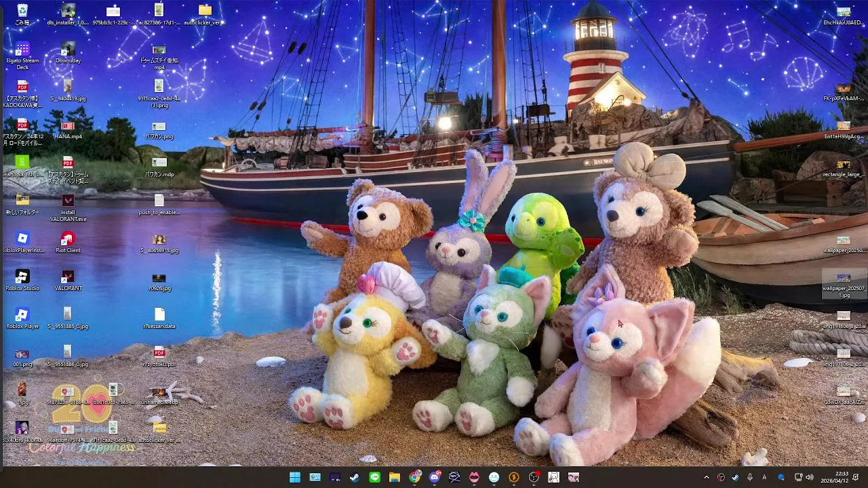Select the push_to_enable text file

coord(159,205)
